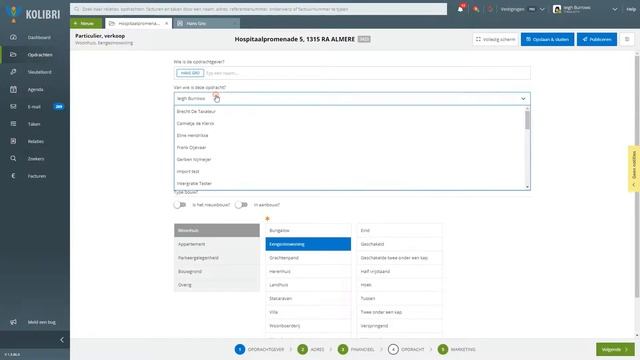Click the global search input field

click(x=258, y=9)
